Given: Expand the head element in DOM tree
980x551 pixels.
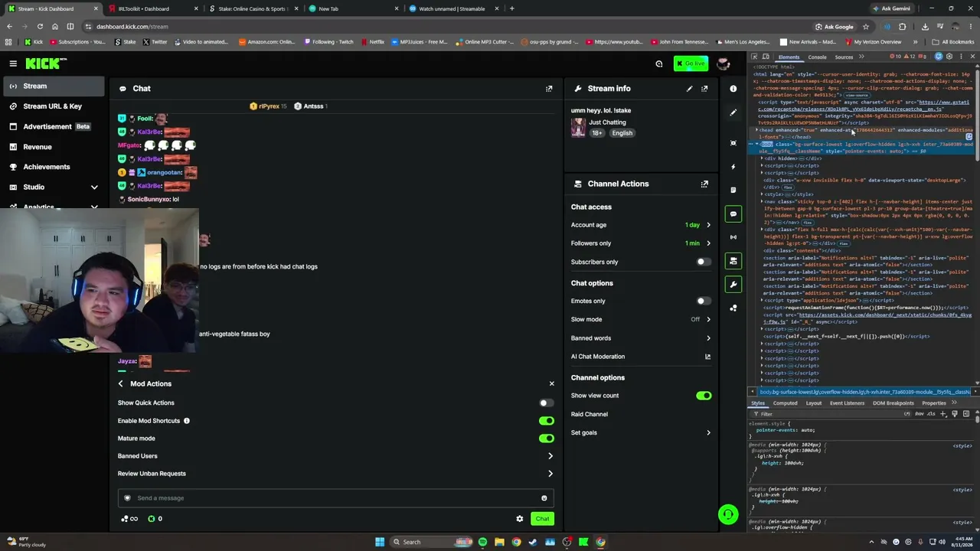Looking at the screenshot, I should coord(758,130).
